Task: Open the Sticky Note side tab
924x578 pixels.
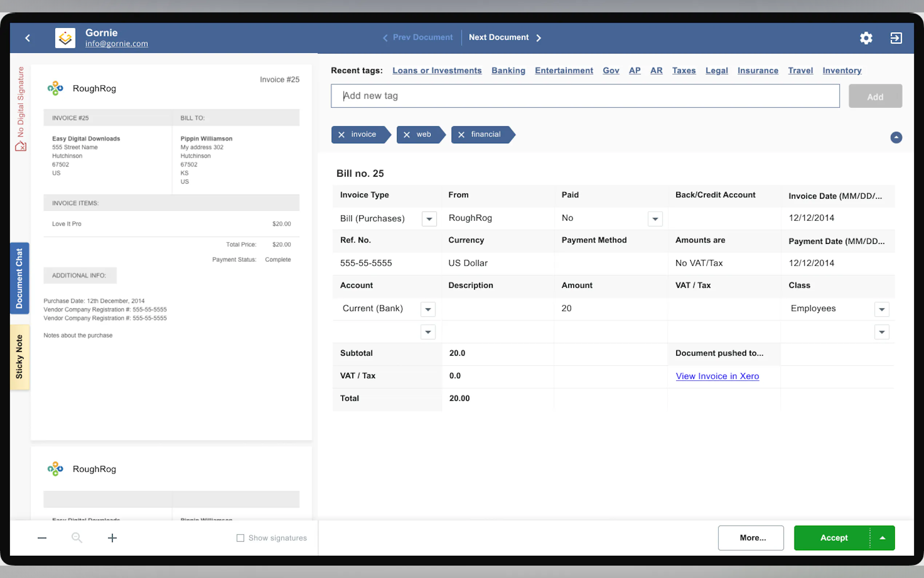Action: tap(20, 357)
